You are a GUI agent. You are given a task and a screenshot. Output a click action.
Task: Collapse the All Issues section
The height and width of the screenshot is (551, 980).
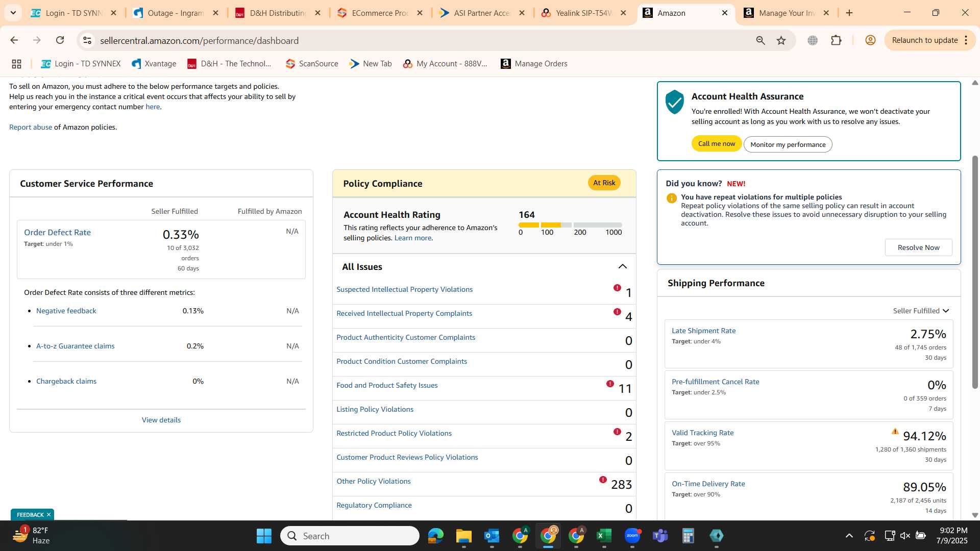622,267
